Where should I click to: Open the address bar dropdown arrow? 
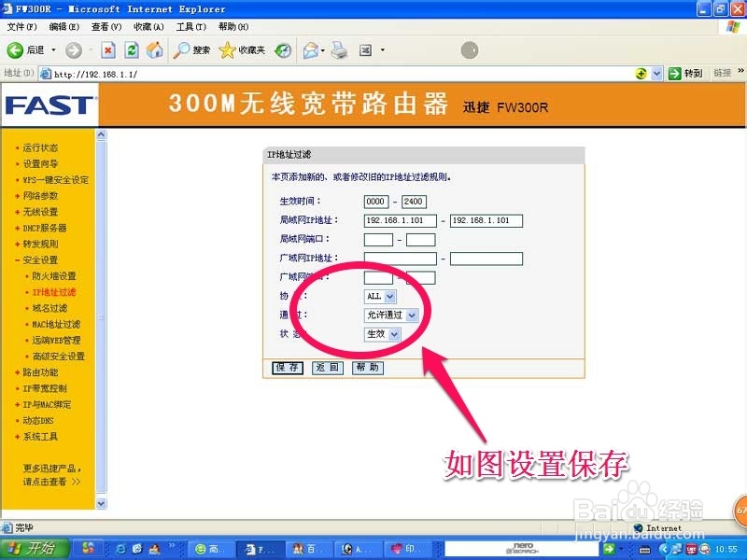pos(657,74)
